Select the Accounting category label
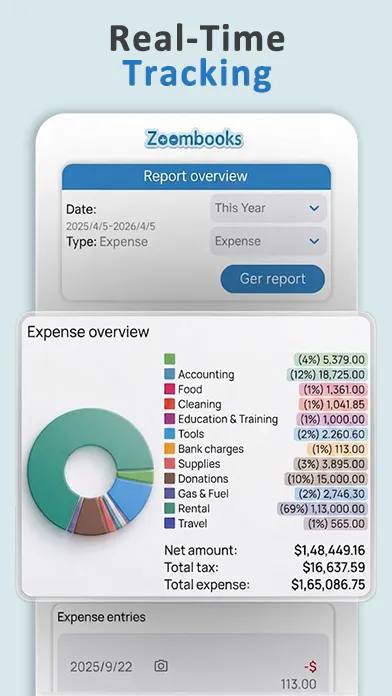This screenshot has height=696, width=392. (206, 374)
